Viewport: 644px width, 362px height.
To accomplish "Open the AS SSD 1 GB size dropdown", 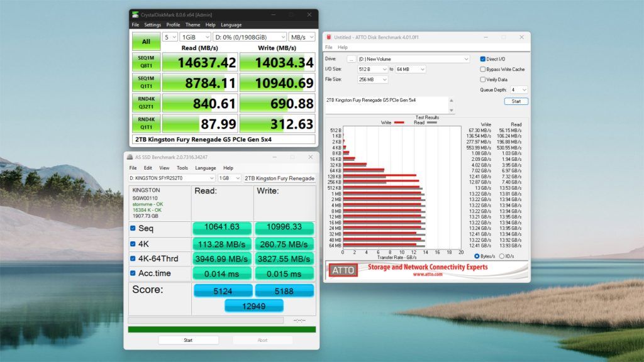I will pos(229,178).
